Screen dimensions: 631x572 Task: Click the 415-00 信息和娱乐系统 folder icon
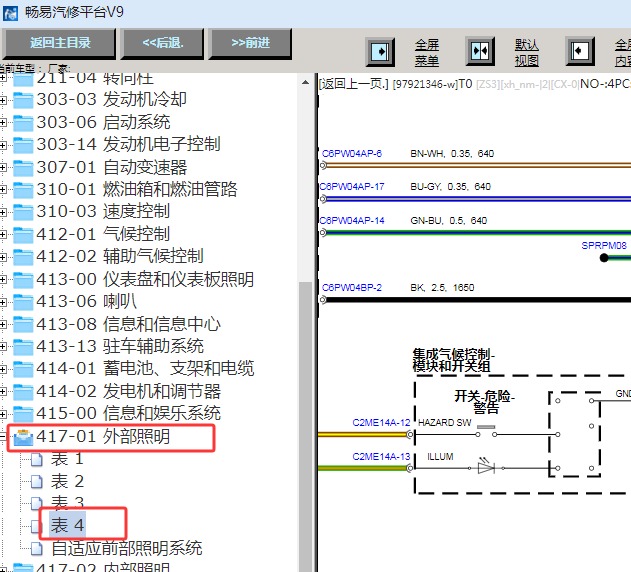click(x=23, y=414)
